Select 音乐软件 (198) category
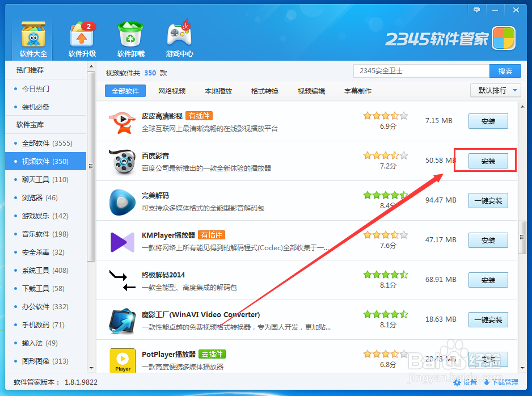Viewport: 532px width, 396px height. coord(45,234)
